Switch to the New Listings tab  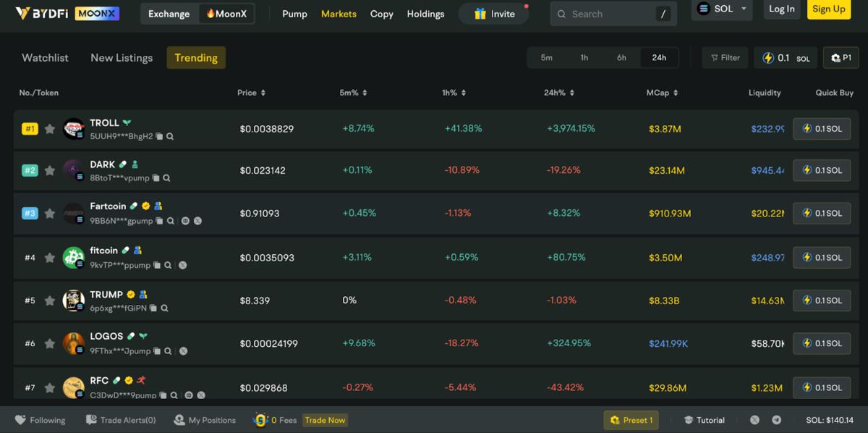(122, 58)
